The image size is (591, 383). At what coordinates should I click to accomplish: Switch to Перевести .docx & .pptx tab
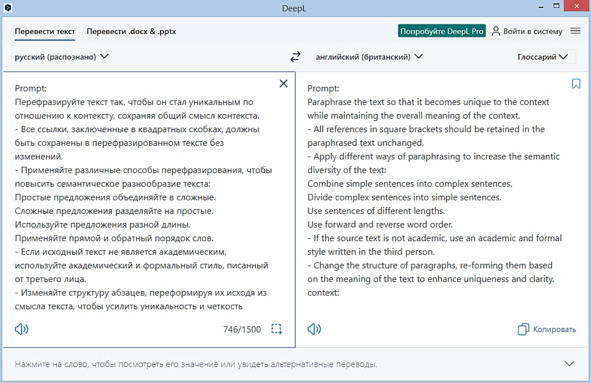click(x=131, y=31)
